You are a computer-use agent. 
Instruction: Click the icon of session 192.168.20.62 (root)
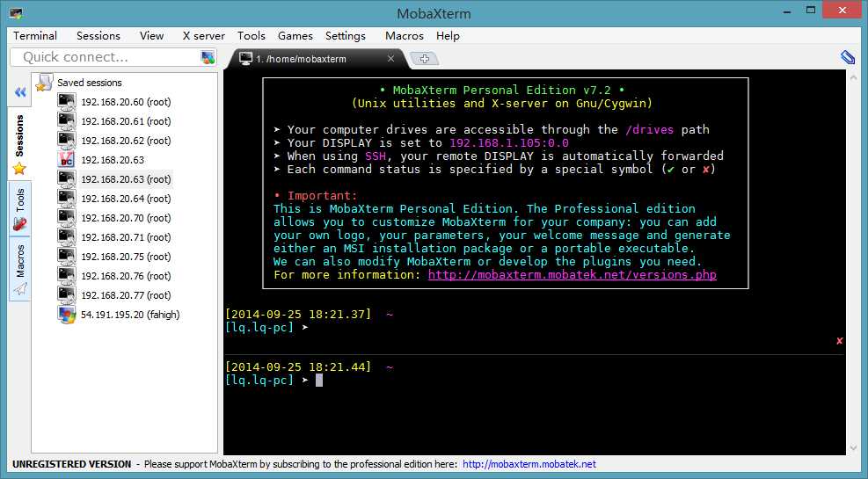(x=67, y=141)
